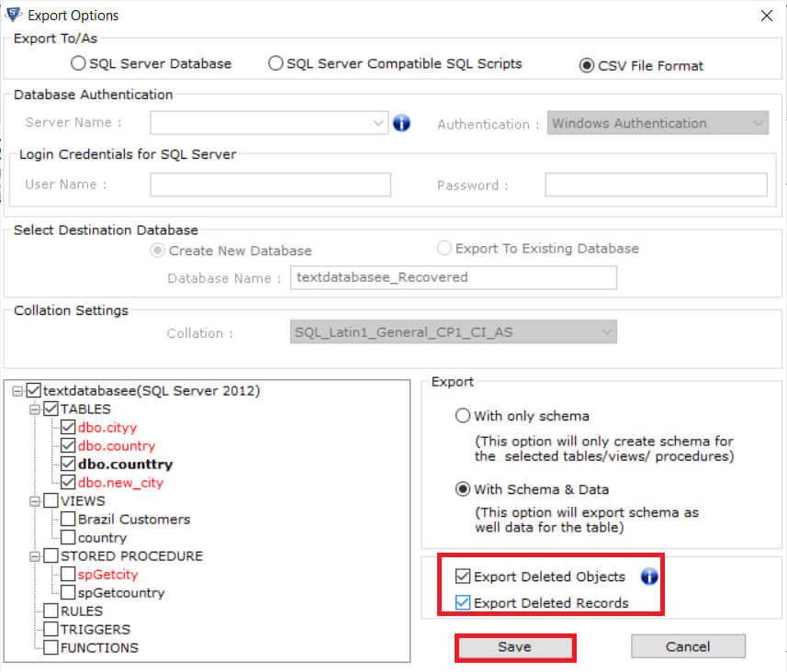Uncheck the dbo.cityy table checkbox

click(x=68, y=427)
